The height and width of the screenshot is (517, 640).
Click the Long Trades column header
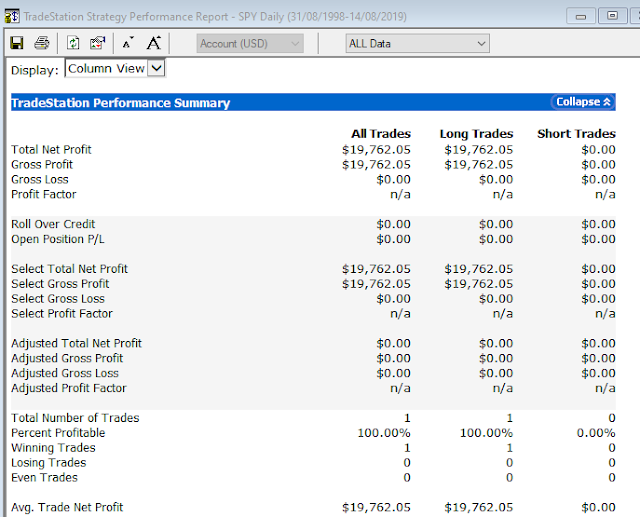[476, 133]
